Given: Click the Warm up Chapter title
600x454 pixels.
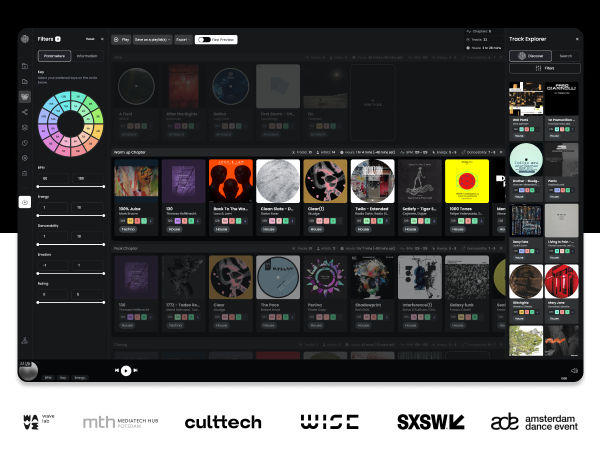Looking at the screenshot, I should 130,152.
